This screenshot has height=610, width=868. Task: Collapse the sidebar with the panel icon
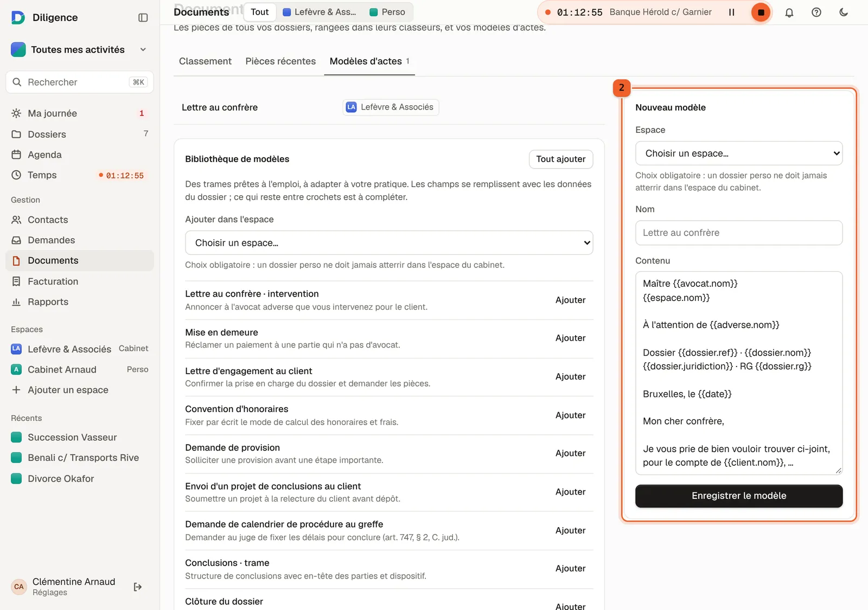pos(143,17)
